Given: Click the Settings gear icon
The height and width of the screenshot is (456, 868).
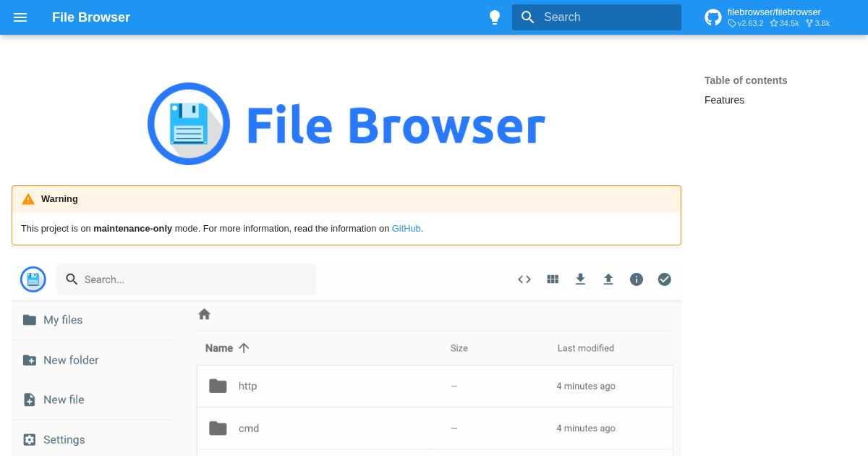Looking at the screenshot, I should coord(30,439).
